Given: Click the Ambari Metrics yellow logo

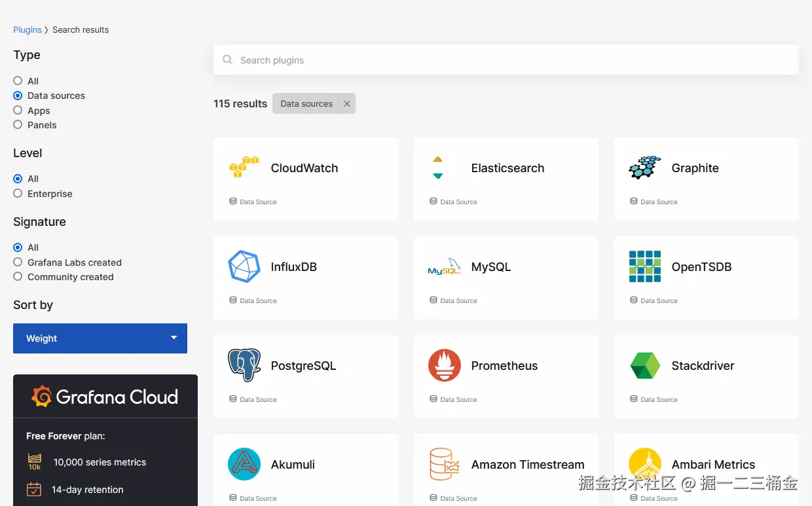Looking at the screenshot, I should (645, 464).
